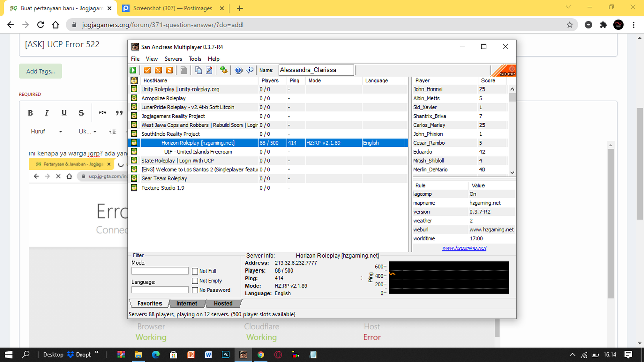The height and width of the screenshot is (362, 644).
Task: Click the green Connect play icon in SA-MP toolbar
Action: coord(134,70)
